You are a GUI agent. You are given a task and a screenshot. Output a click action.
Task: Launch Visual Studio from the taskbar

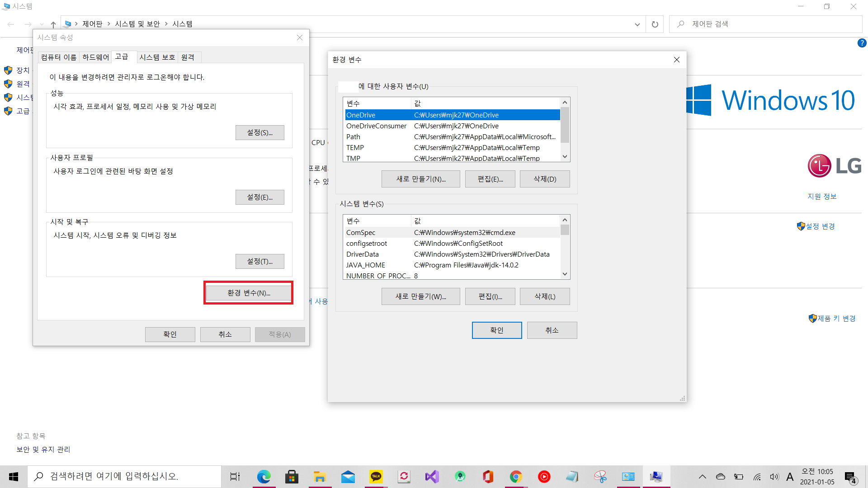pyautogui.click(x=432, y=476)
